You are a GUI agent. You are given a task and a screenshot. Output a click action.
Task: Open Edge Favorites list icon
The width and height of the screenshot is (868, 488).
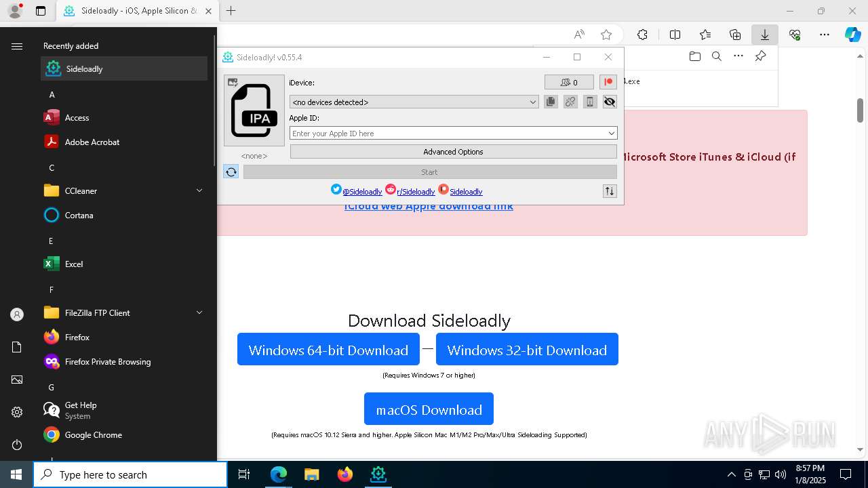point(705,35)
